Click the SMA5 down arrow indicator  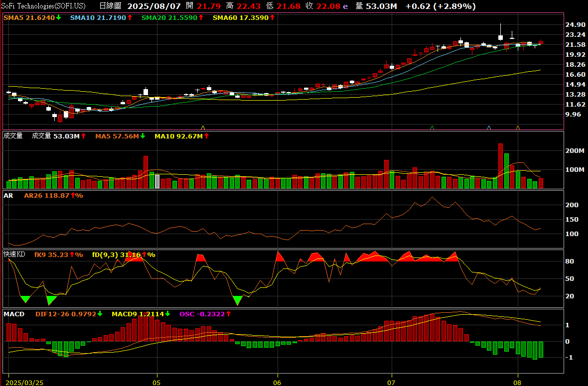tap(59, 17)
